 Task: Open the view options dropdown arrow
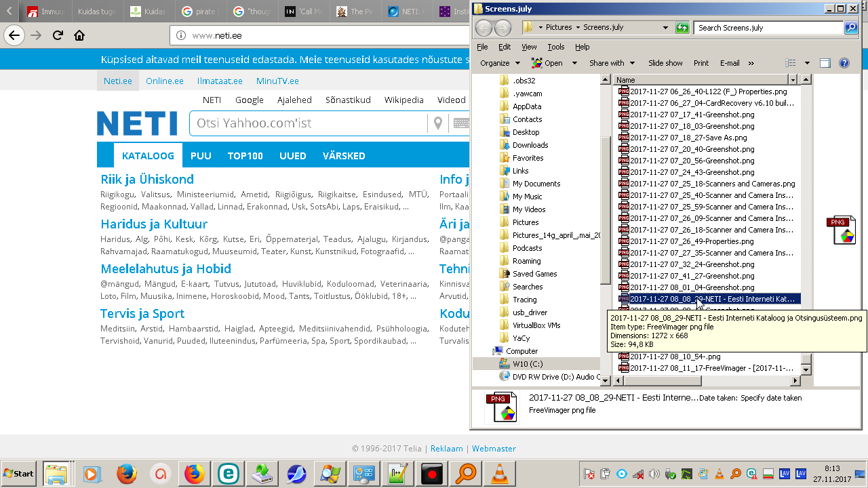click(807, 63)
